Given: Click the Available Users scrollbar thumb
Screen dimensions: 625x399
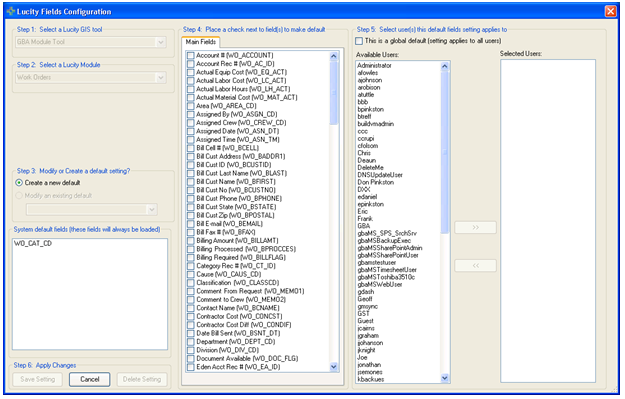Looking at the screenshot, I should coord(445,152).
